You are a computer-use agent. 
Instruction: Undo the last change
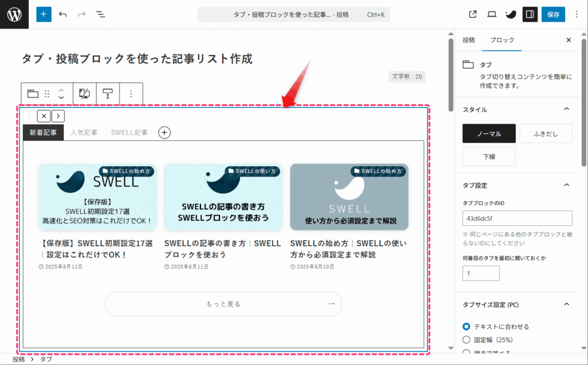point(63,14)
